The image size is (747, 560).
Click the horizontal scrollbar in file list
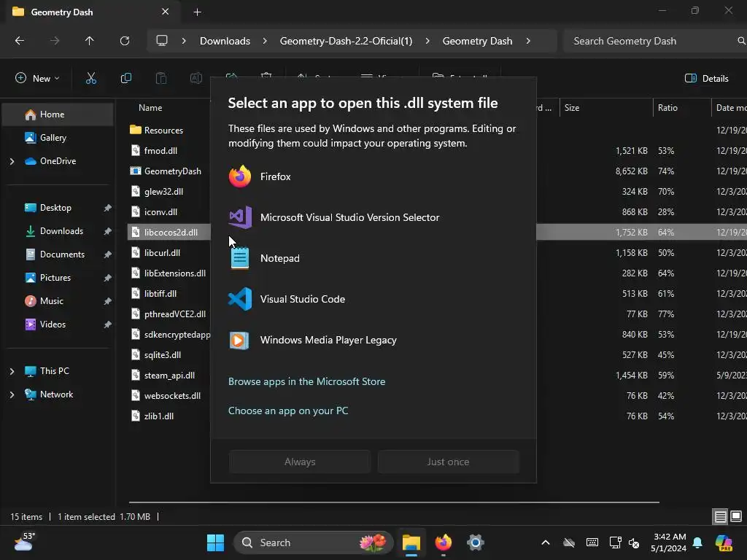point(394,502)
